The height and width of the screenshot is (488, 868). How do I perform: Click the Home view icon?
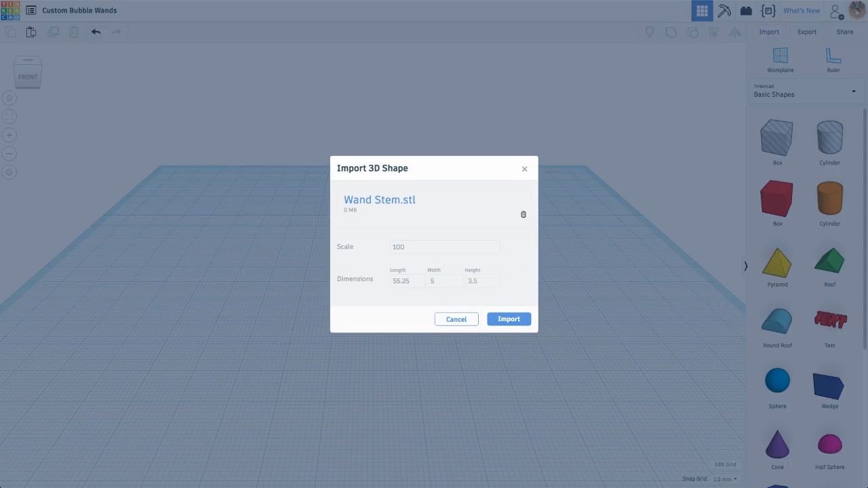point(9,98)
